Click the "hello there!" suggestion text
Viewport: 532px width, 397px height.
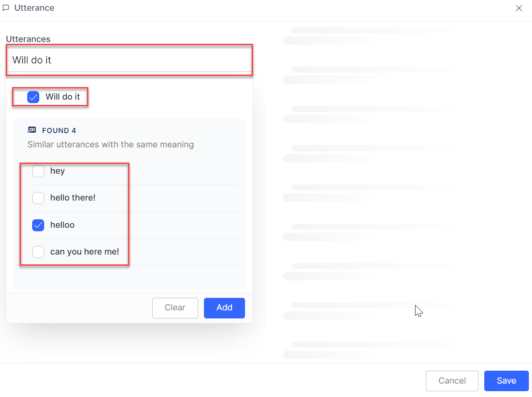click(73, 198)
